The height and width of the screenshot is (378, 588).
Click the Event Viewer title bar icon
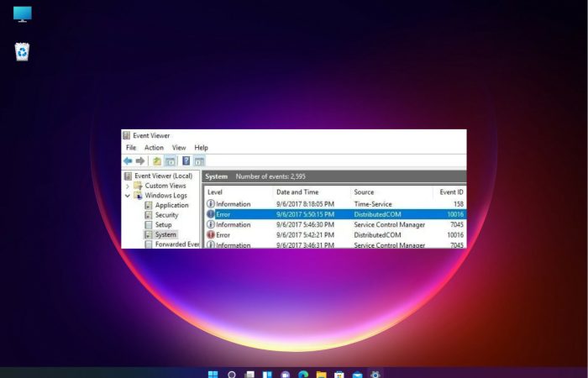127,135
